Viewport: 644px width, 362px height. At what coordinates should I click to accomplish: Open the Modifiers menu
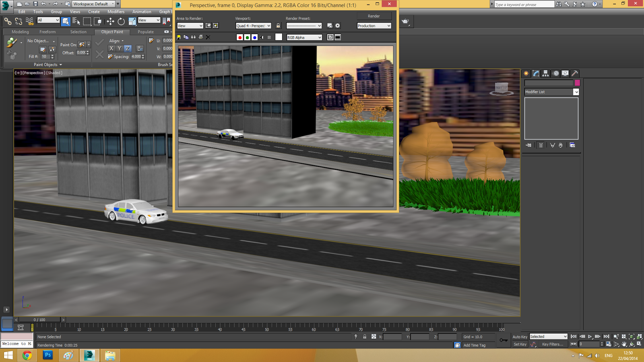pos(116,12)
